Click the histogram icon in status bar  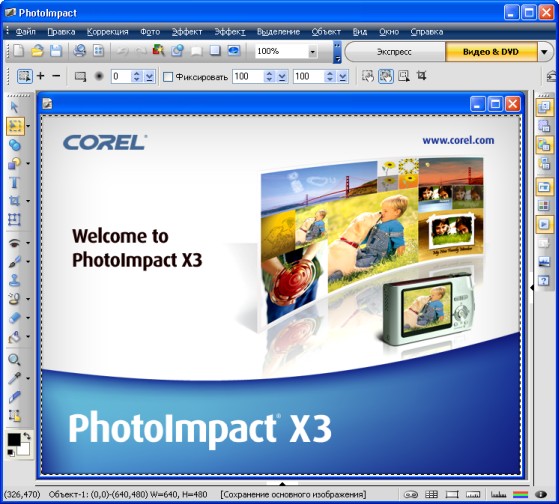tap(498, 494)
